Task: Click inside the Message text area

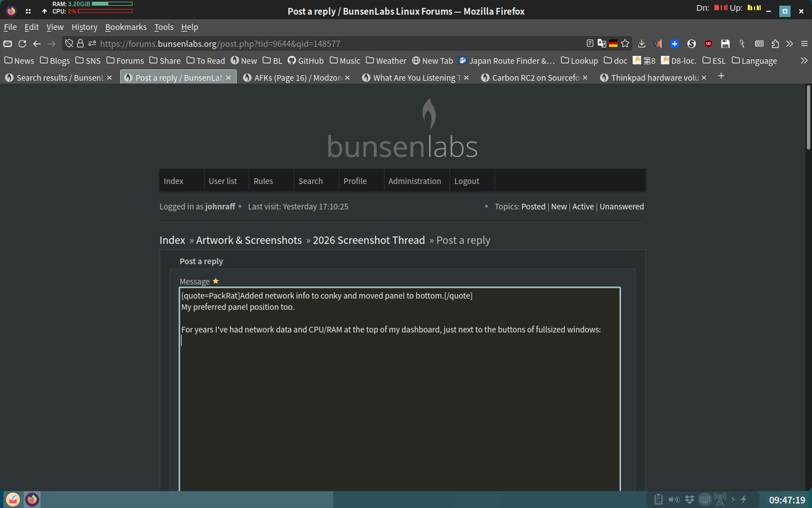Action: coord(400,381)
